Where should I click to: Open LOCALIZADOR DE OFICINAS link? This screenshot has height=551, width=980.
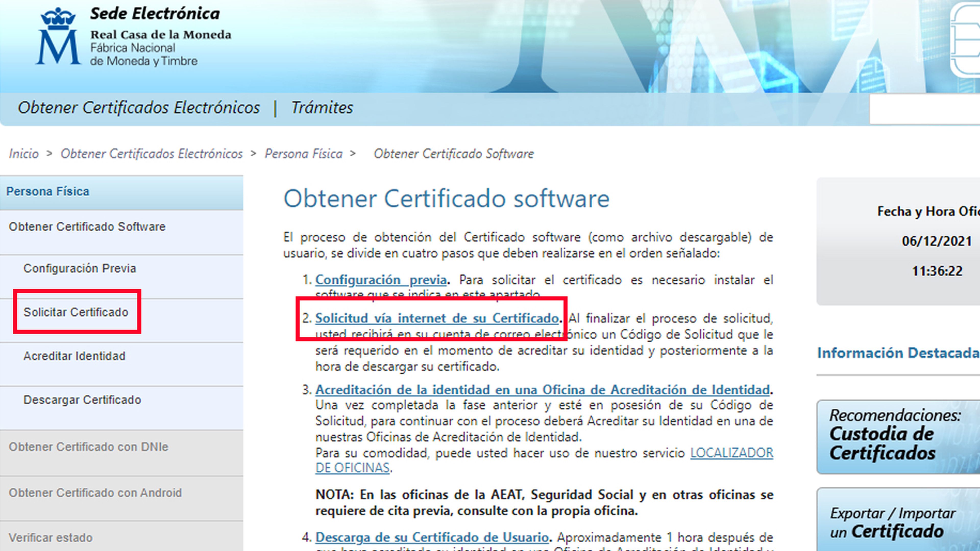pos(731,453)
